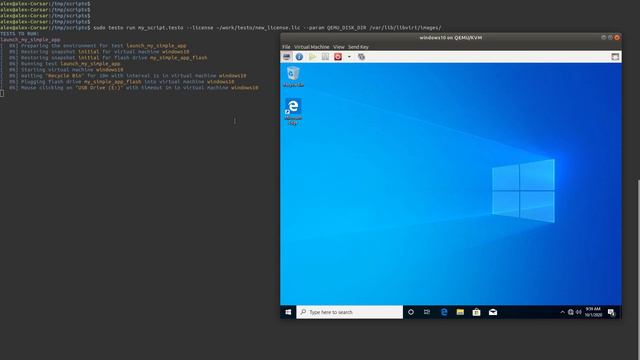640x360 pixels.
Task: Open the File menu in QEMU/KVM window
Action: [286, 47]
